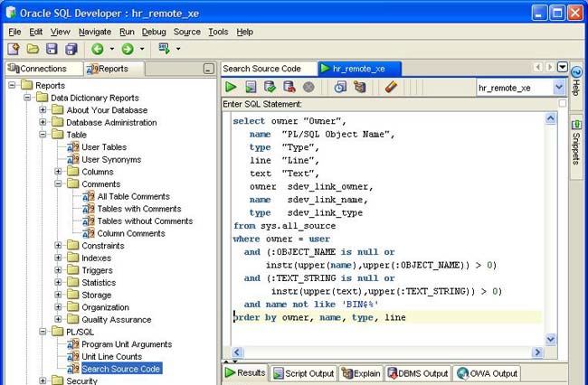Viewport: 588px width, 385px height.
Task: Click the Commit icon in SQL toolbar
Action: (270, 88)
